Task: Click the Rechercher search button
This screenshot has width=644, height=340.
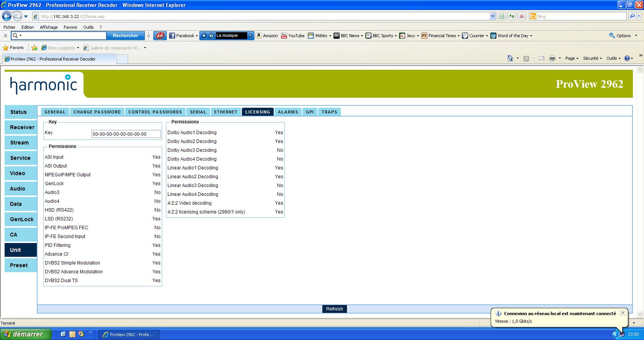Action: [x=125, y=36]
